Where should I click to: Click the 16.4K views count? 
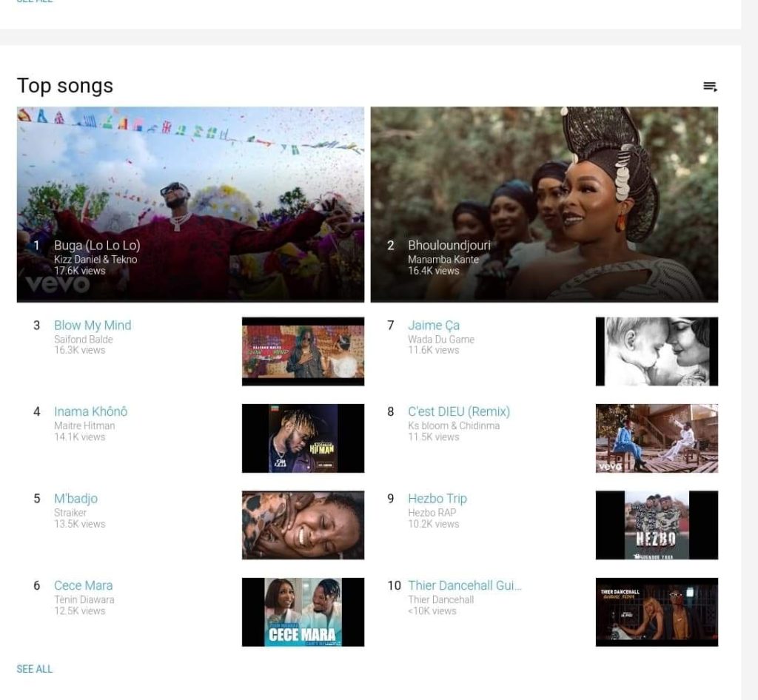tap(433, 271)
